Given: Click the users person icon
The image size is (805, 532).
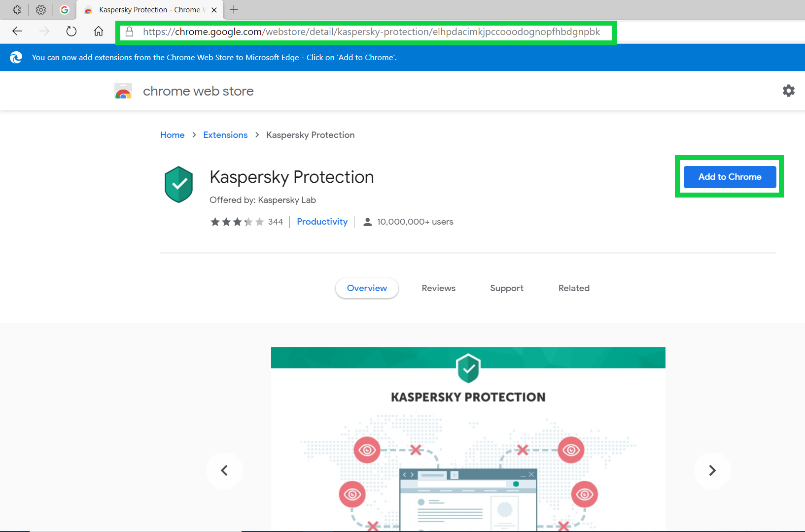Looking at the screenshot, I should [x=367, y=222].
